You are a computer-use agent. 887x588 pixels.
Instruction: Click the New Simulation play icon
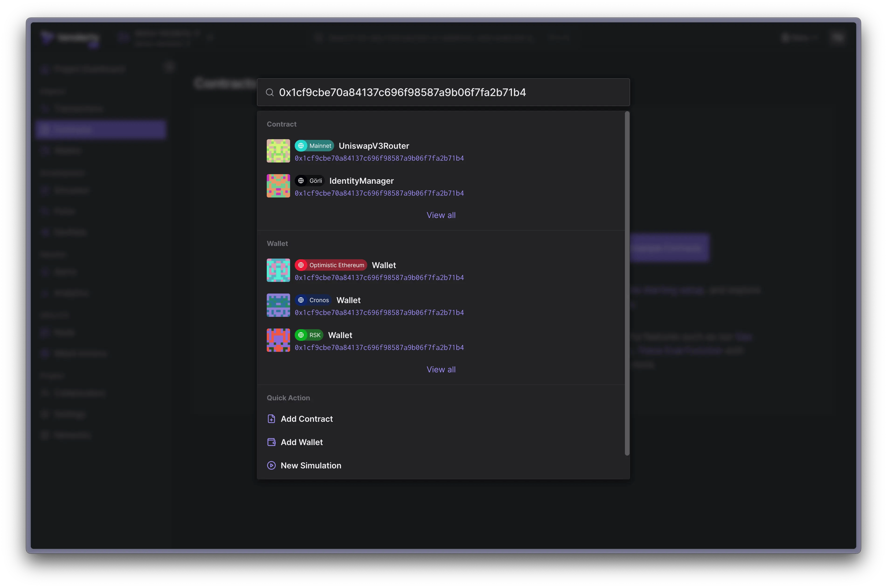pyautogui.click(x=271, y=465)
